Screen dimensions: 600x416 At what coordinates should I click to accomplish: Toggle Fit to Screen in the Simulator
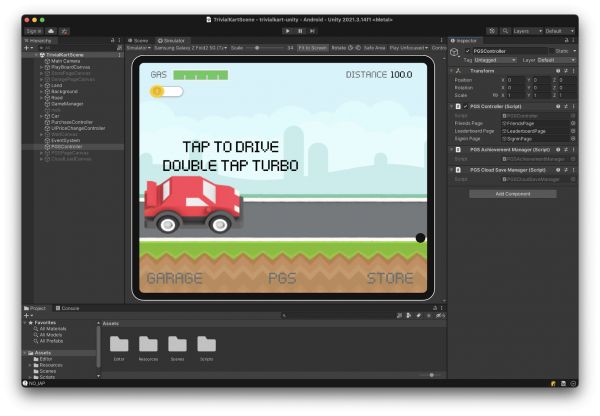[313, 48]
